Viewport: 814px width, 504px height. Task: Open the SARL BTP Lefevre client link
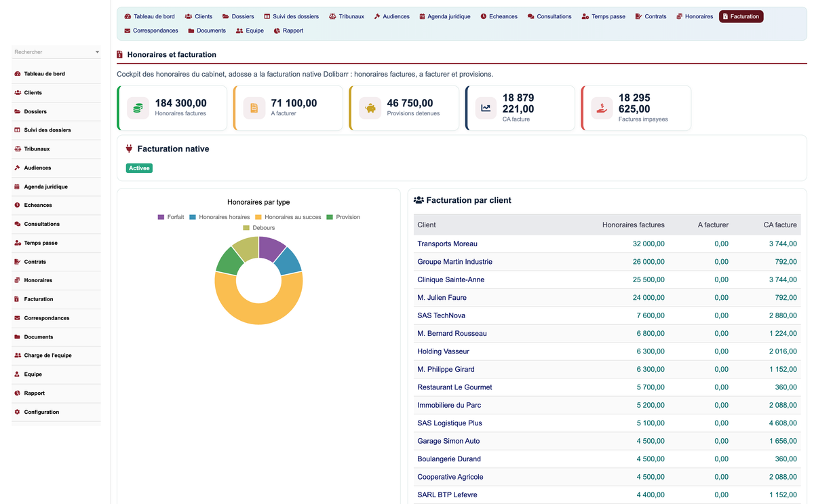click(447, 495)
